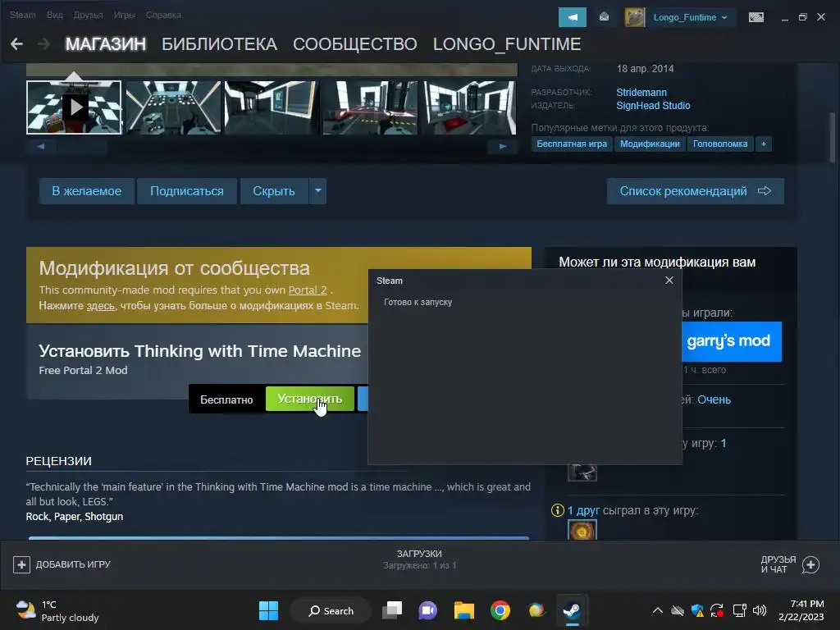Click the info icon beside 1 друг
The height and width of the screenshot is (630, 840).
point(558,510)
